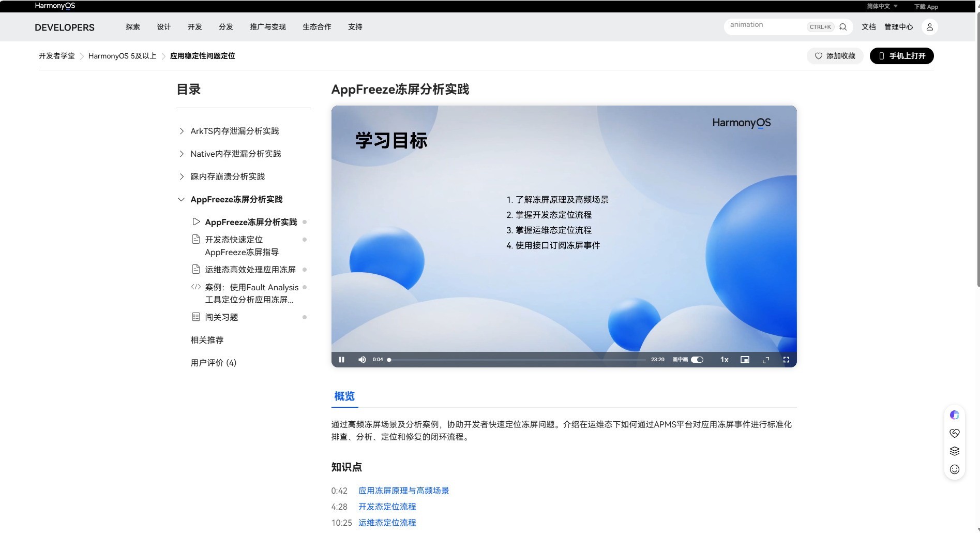Enter fullscreen video mode
Screen dimensions: 980x533
(786, 360)
